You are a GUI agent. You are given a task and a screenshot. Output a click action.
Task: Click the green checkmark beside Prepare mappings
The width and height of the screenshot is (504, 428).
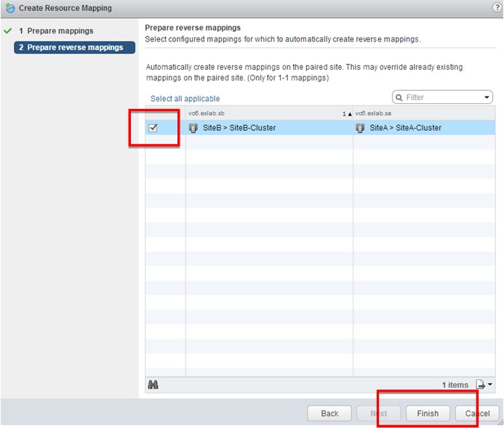pos(8,31)
